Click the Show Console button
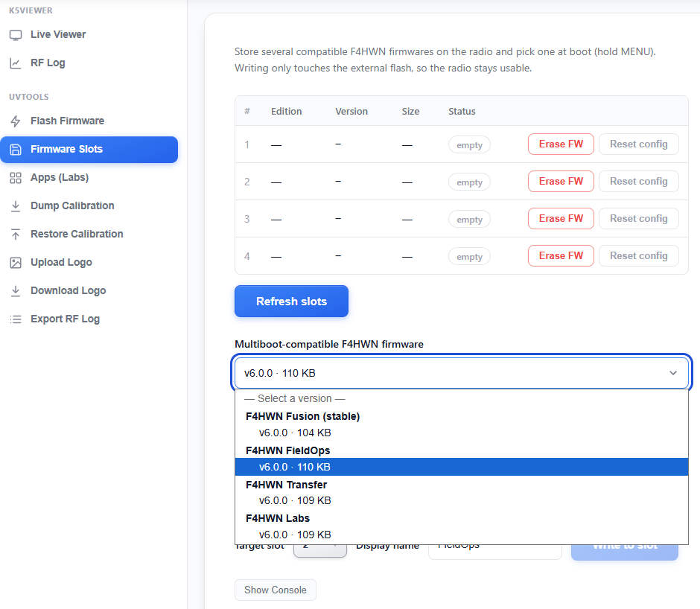Screen dimensions: 700x609 coord(276,590)
